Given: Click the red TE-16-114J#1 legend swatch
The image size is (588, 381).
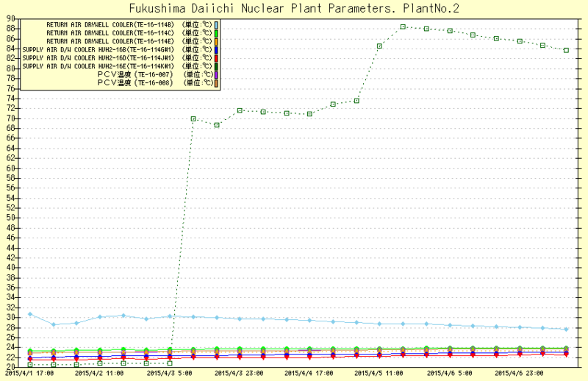Looking at the screenshot, I should [x=216, y=58].
